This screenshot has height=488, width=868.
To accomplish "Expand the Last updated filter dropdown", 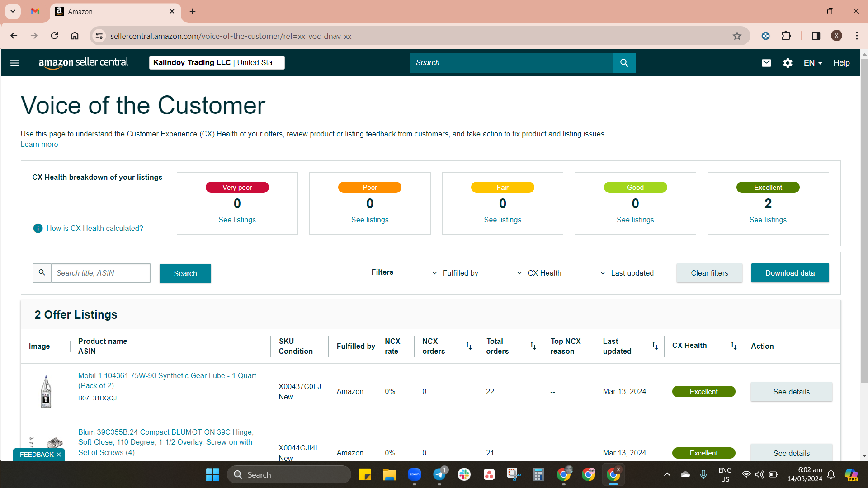I will pyautogui.click(x=627, y=273).
